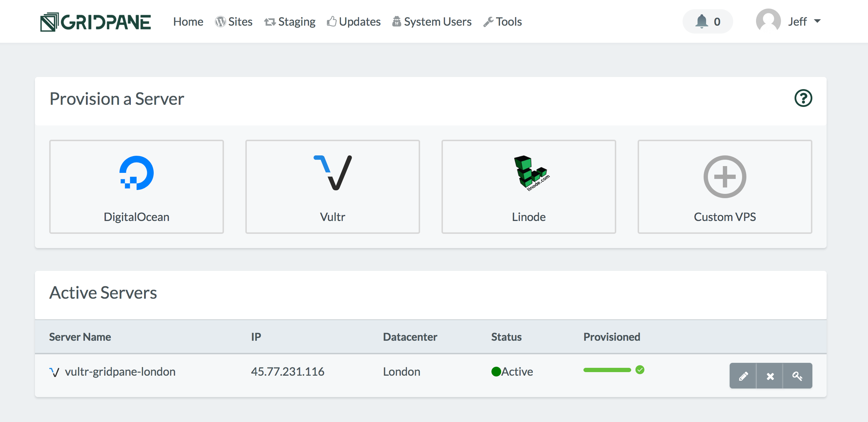Click the Vultr icon beside vultr-gridpane-london
This screenshot has width=868, height=422.
point(54,372)
